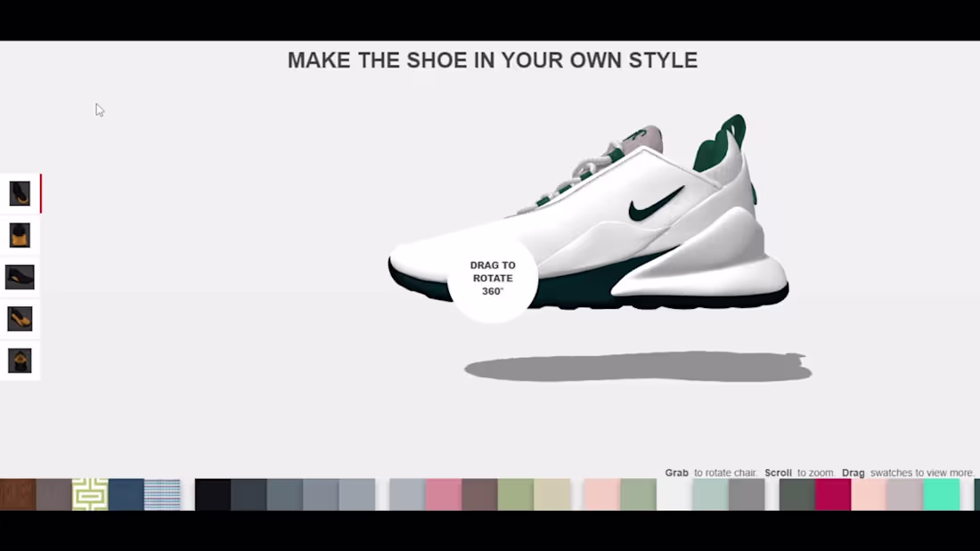Select the bright cyan swatch
The width and height of the screenshot is (980, 551).
[x=942, y=496]
